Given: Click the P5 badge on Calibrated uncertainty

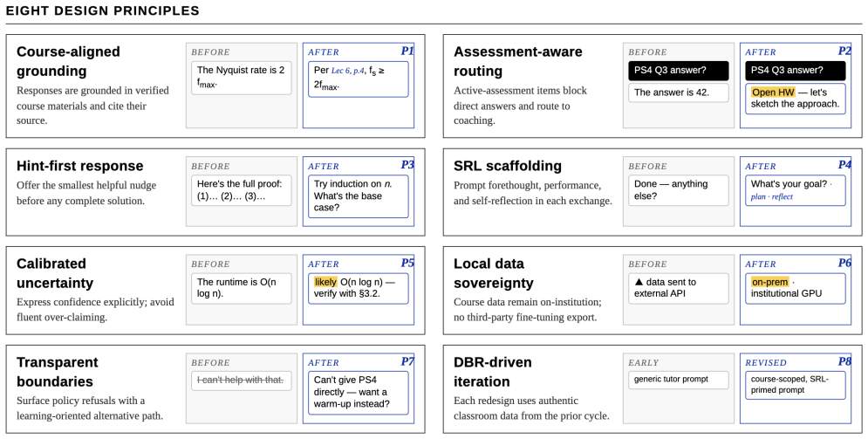Looking at the screenshot, I should pyautogui.click(x=407, y=263).
